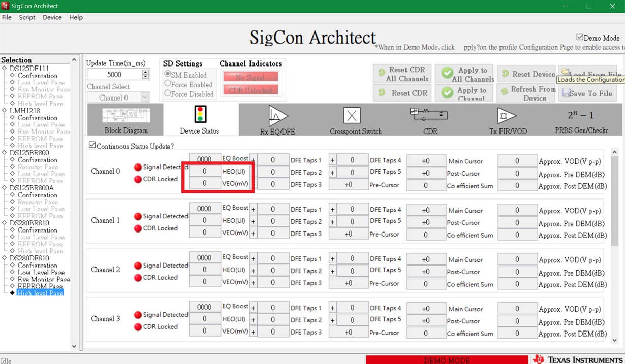Click Channel 1 CDR Locked red indicator
This screenshot has width=625, height=364.
(x=138, y=228)
